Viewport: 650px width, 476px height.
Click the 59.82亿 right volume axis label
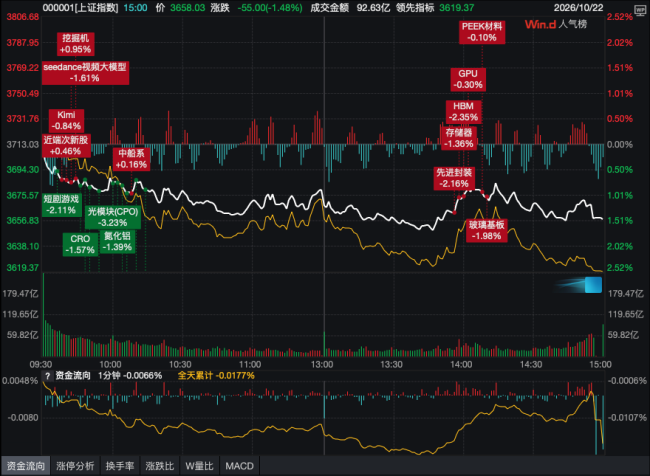(623, 335)
